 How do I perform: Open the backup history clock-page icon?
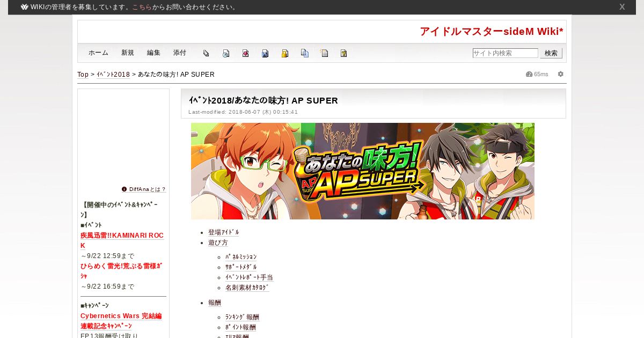(226, 53)
